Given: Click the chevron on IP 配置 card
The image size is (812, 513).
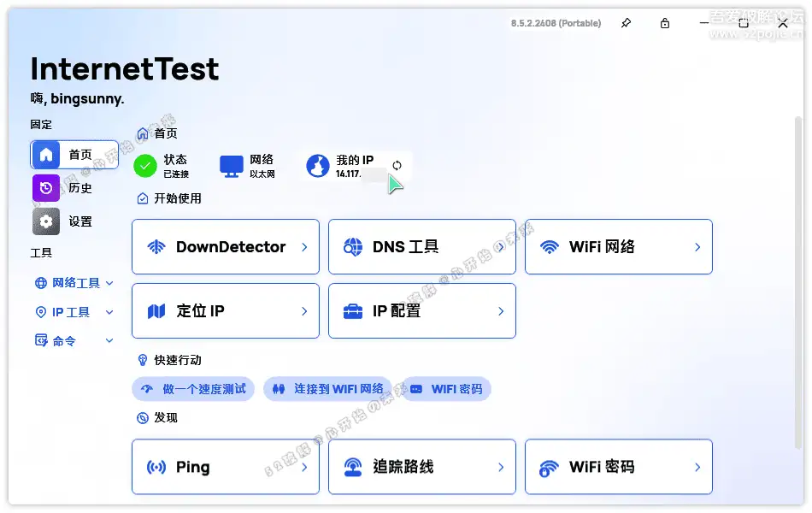Looking at the screenshot, I should click(501, 311).
